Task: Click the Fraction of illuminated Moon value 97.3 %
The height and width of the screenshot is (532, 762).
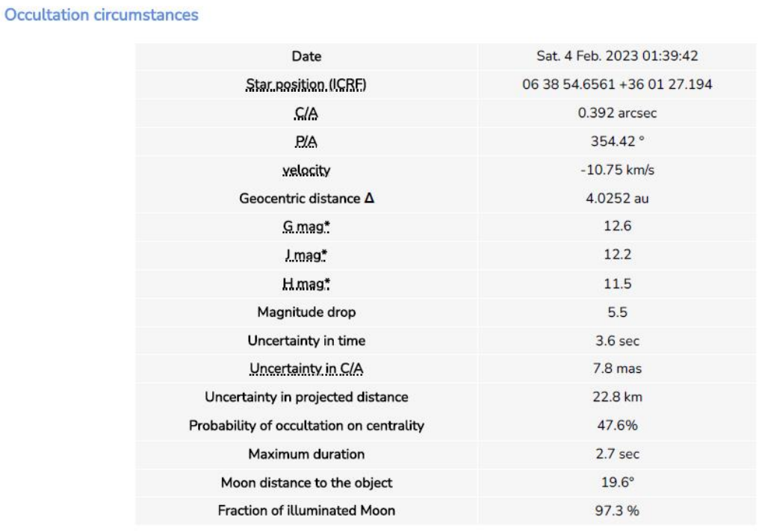Action: tap(617, 510)
